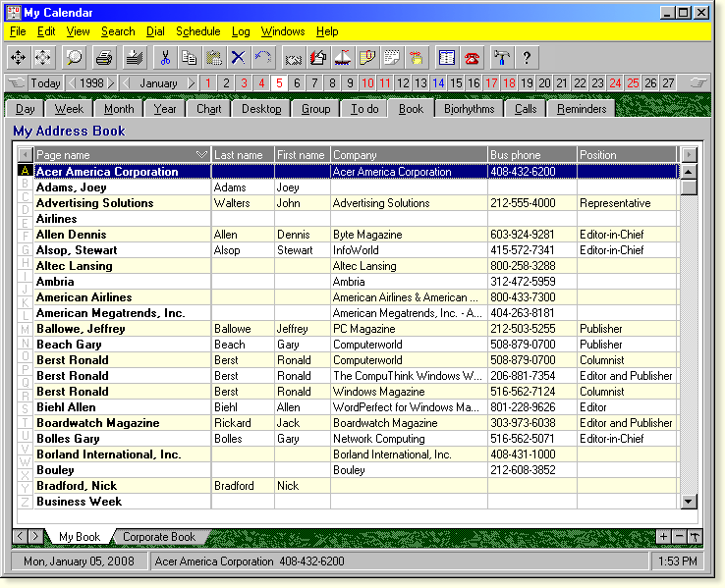
Task: Select day 25 in the date bar
Action: [x=633, y=83]
